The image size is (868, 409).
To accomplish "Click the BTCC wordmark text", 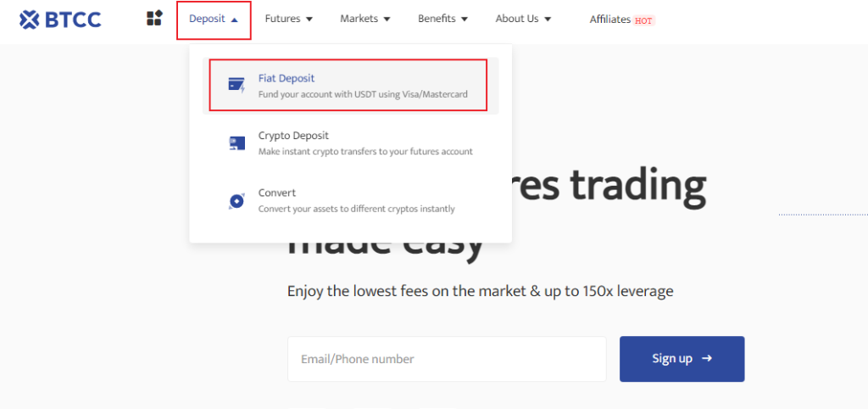I will coord(73,20).
